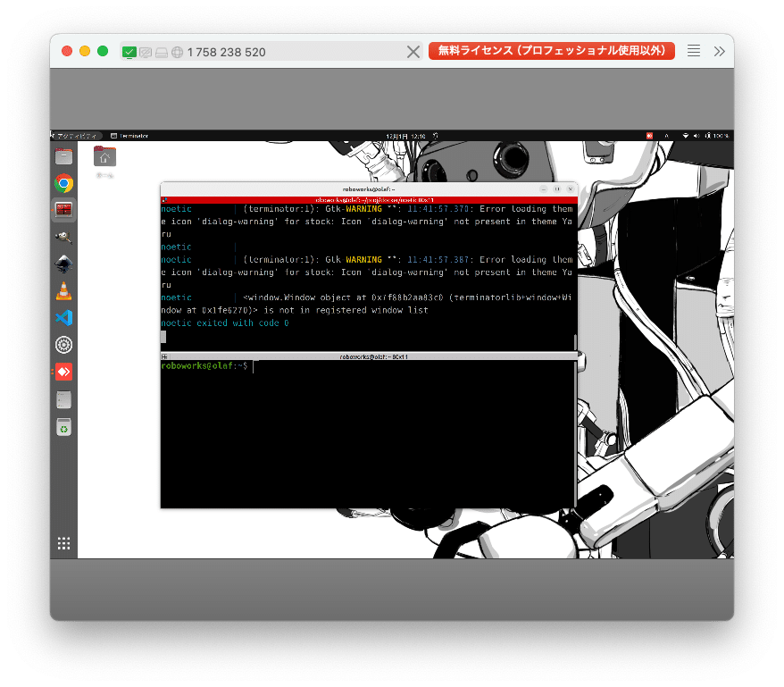Launch Visual Studio Code from the dock
The height and width of the screenshot is (687, 784).
63,318
